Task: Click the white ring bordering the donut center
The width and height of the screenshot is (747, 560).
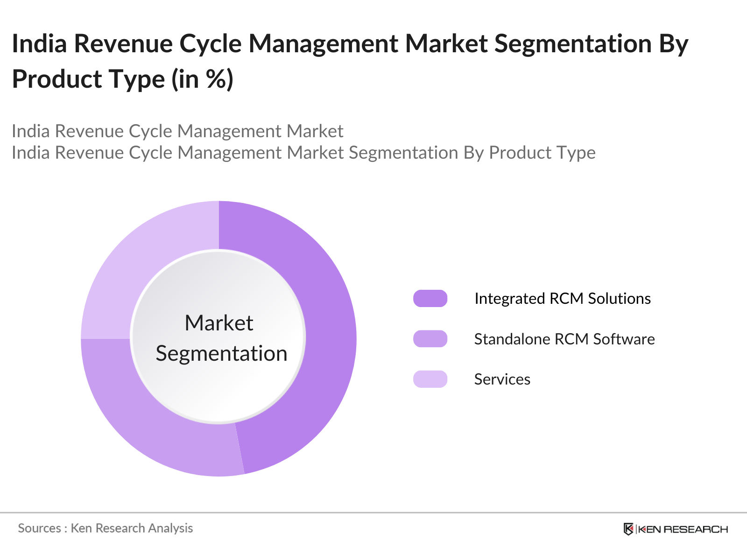Action: [x=218, y=251]
